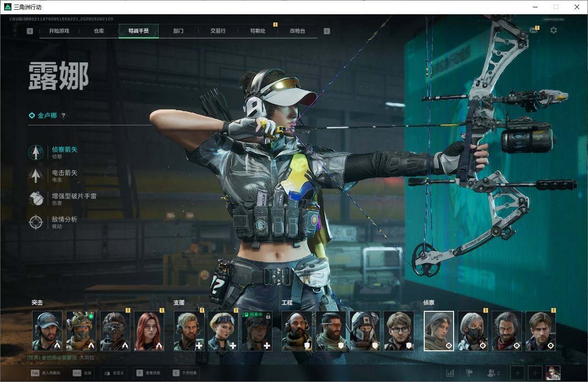Open the settings gear
The height and width of the screenshot is (382, 588).
coord(554,30)
